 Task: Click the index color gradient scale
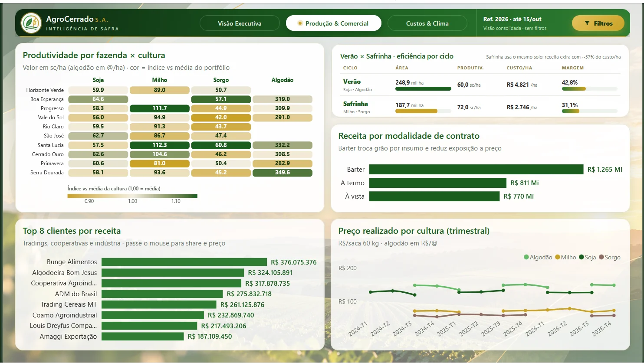(x=132, y=196)
